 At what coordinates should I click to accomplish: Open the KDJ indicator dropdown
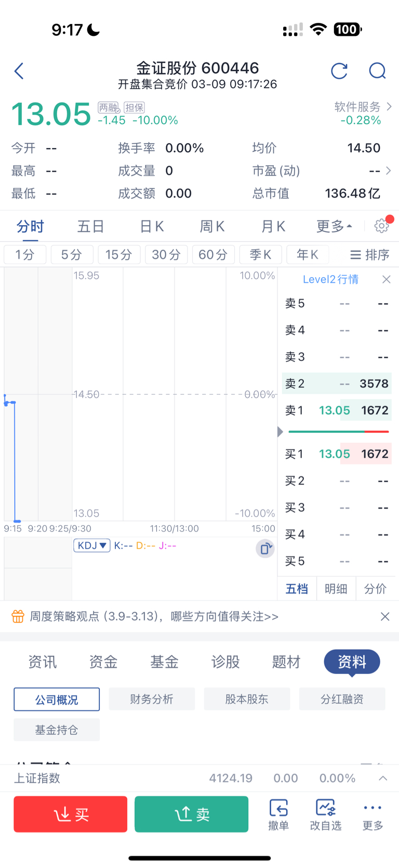pyautogui.click(x=92, y=546)
